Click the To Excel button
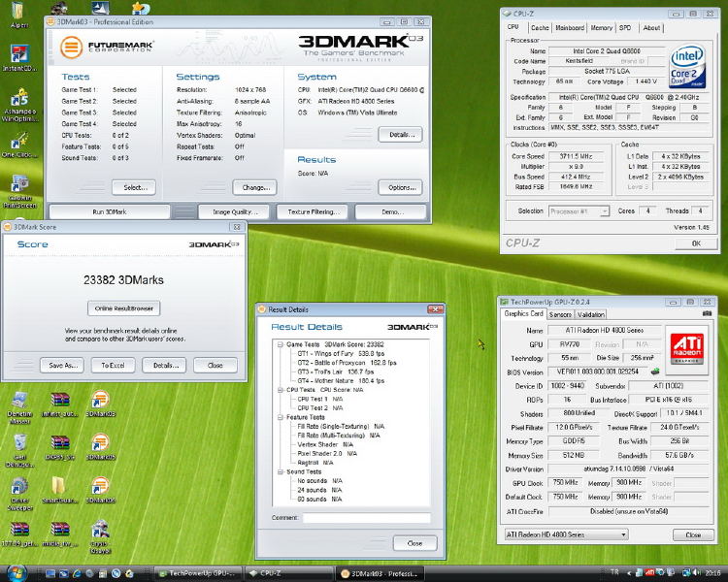The width and height of the screenshot is (728, 582). pyautogui.click(x=113, y=366)
